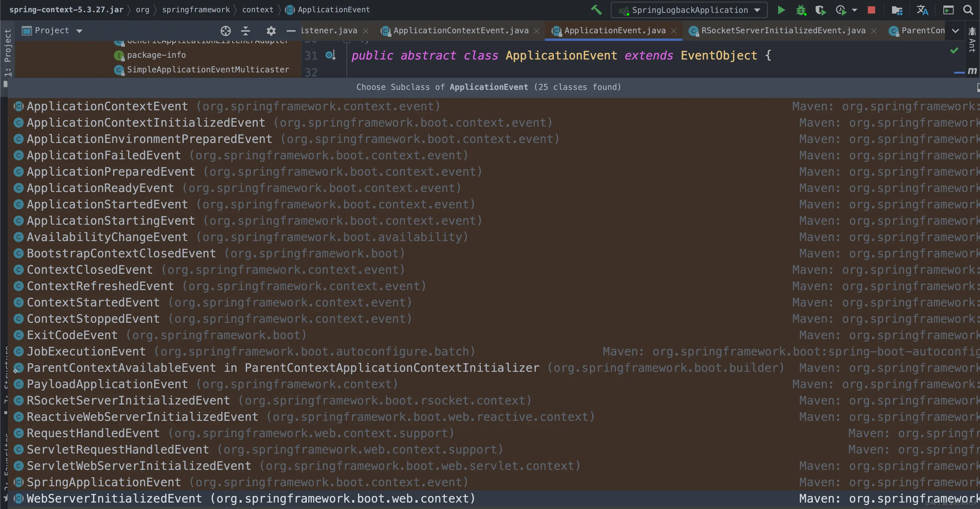Choose ExitCodeEvent subclass
Image resolution: width=980 pixels, height=509 pixels.
494,336
